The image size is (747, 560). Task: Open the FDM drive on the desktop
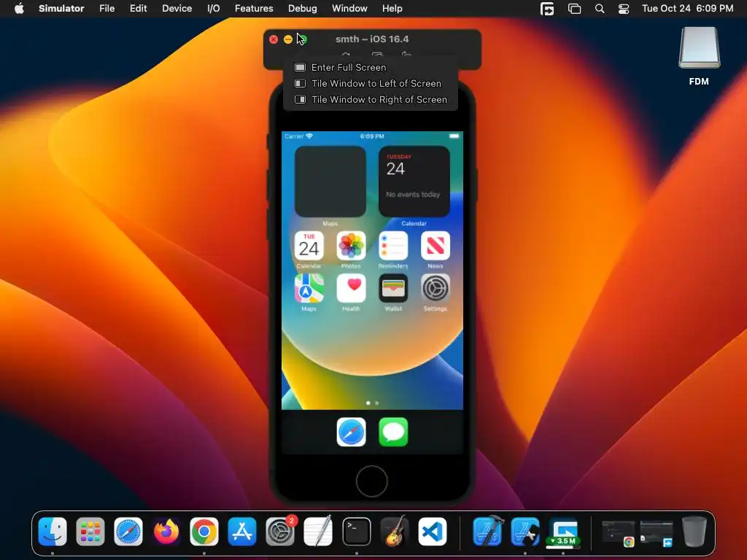coord(699,47)
